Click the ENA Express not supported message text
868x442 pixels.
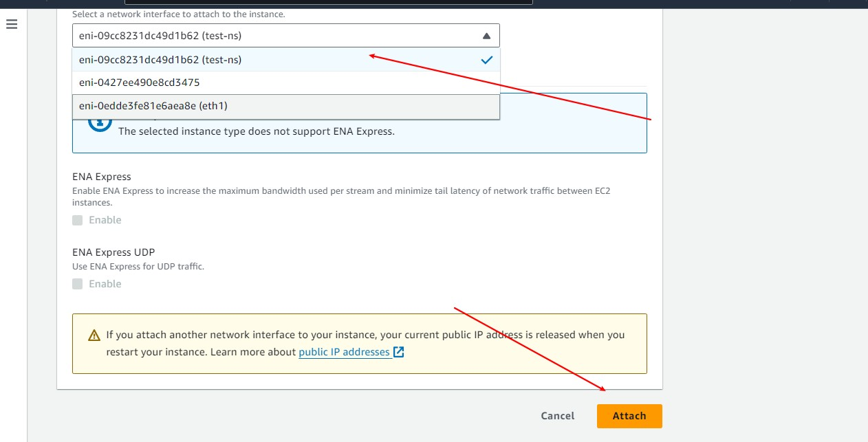click(256, 131)
